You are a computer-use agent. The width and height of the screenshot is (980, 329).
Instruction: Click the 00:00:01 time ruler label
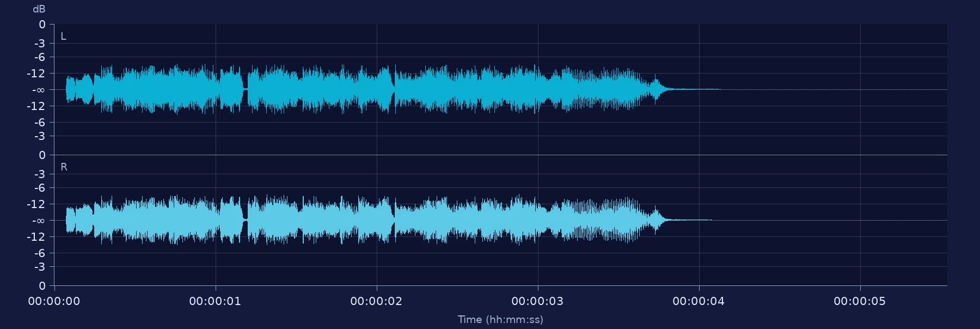point(215,301)
